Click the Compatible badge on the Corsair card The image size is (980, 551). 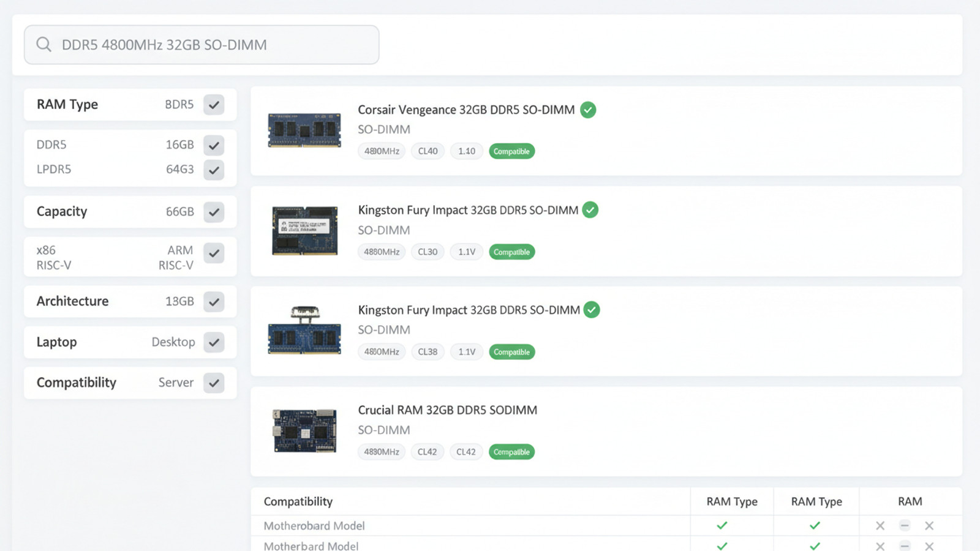(511, 151)
